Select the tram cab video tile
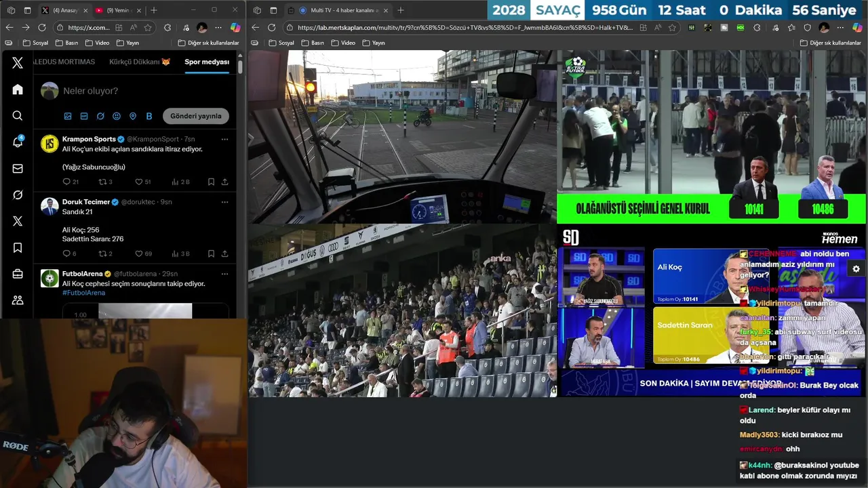Image resolution: width=868 pixels, height=488 pixels. click(x=402, y=136)
